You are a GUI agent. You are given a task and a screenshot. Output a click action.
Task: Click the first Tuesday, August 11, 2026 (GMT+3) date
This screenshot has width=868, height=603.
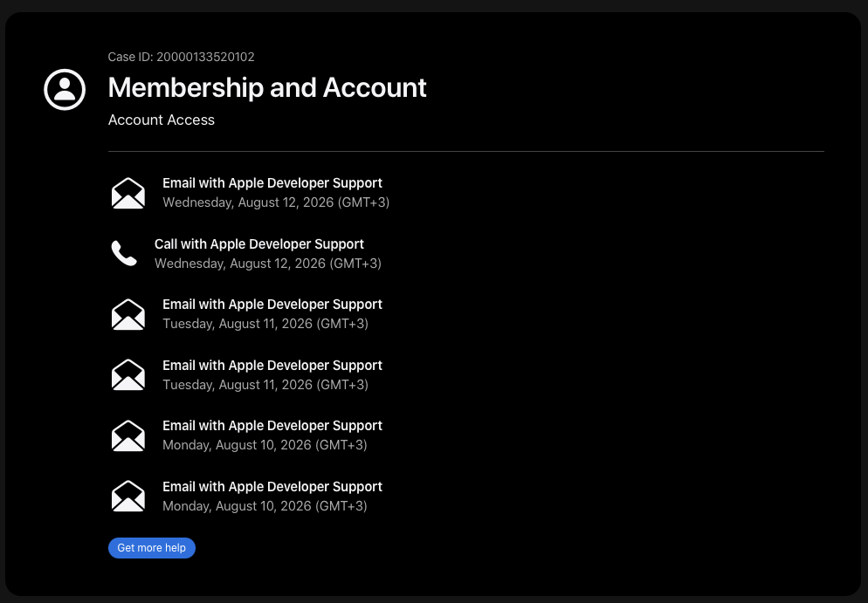(x=265, y=324)
